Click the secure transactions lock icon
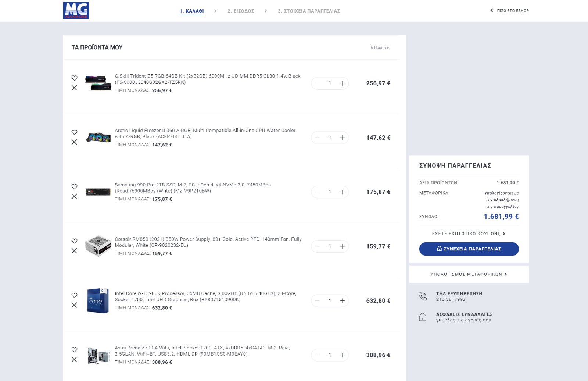This screenshot has width=588, height=381. pos(423,317)
